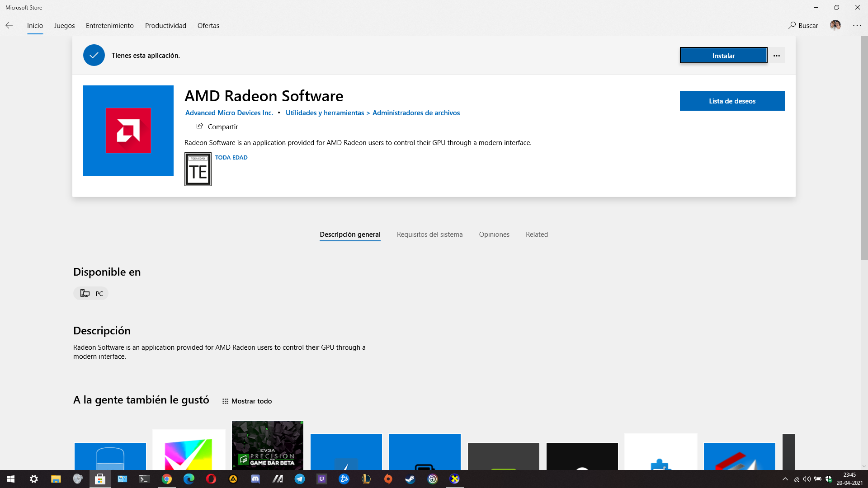Screen dimensions: 868x488
Task: Open Windows Security shield tray icon
Action: [829, 479]
